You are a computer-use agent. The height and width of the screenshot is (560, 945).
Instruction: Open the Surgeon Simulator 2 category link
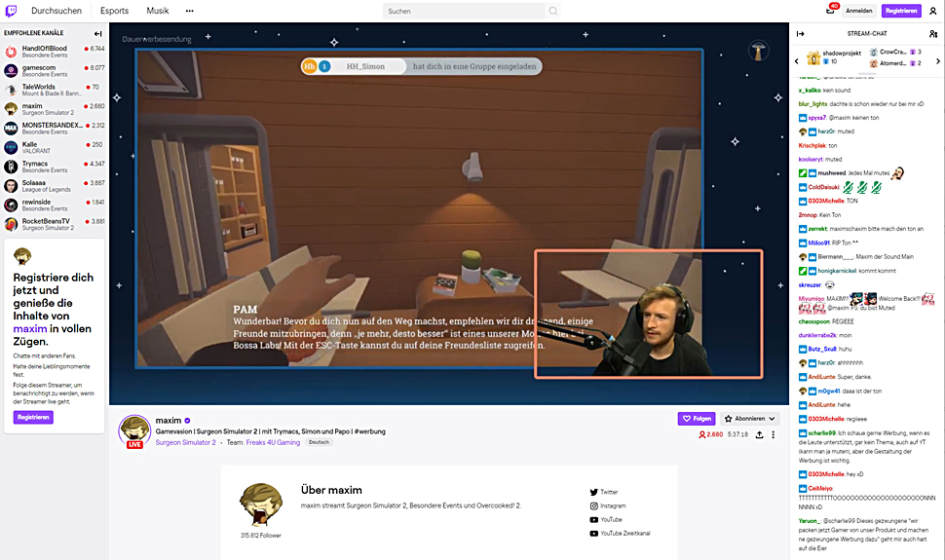186,442
